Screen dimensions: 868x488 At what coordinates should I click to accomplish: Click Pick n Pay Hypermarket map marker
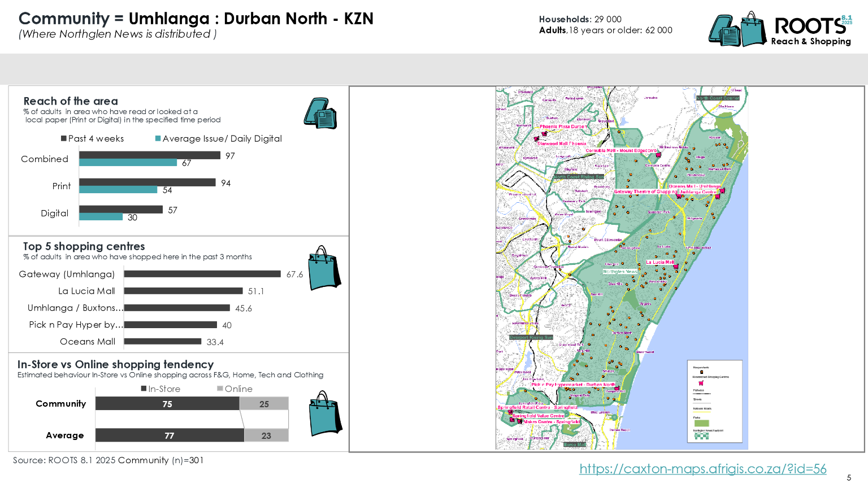(617, 389)
